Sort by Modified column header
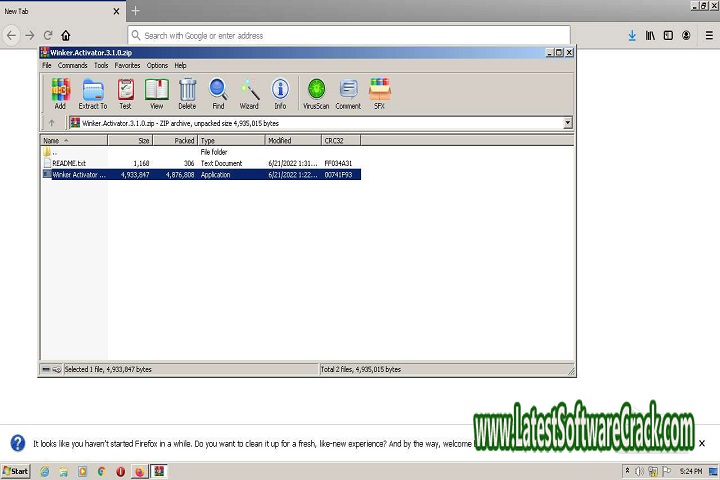This screenshot has height=480, width=720. click(x=293, y=141)
